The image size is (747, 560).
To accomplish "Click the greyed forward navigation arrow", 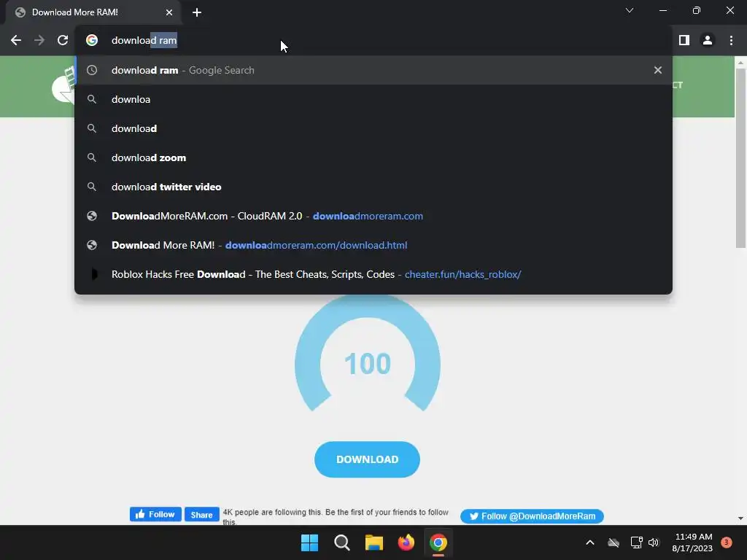I will pos(39,41).
